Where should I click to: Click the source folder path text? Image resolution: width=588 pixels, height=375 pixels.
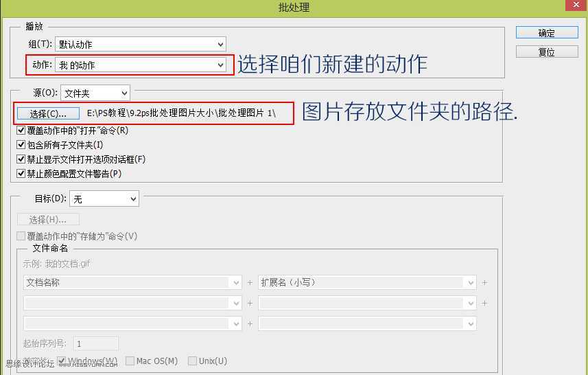click(182, 113)
